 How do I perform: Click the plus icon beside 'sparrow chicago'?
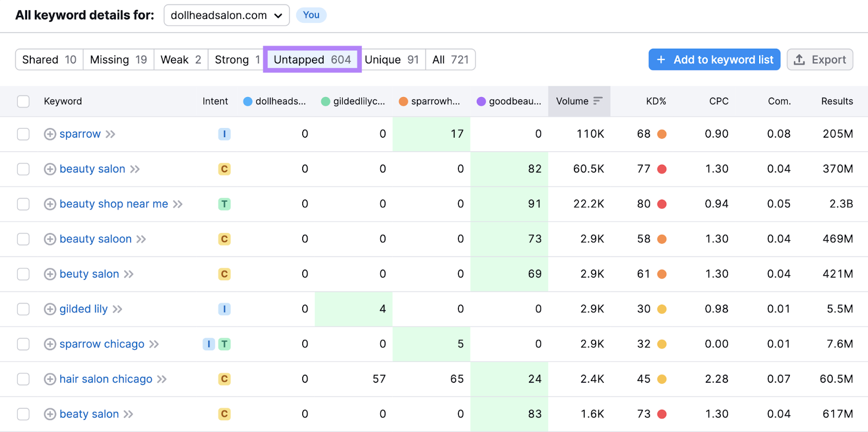tap(50, 344)
